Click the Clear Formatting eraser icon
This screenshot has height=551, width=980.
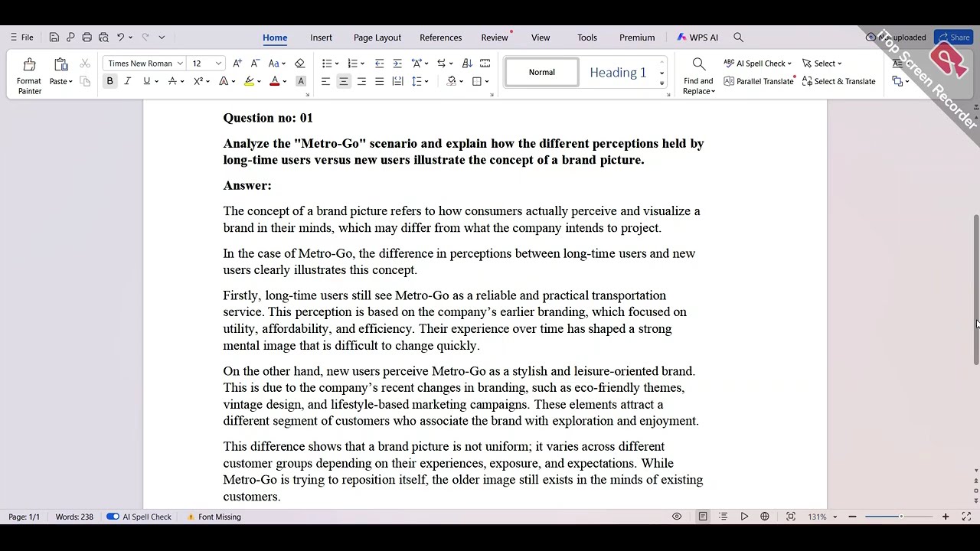pyautogui.click(x=299, y=64)
